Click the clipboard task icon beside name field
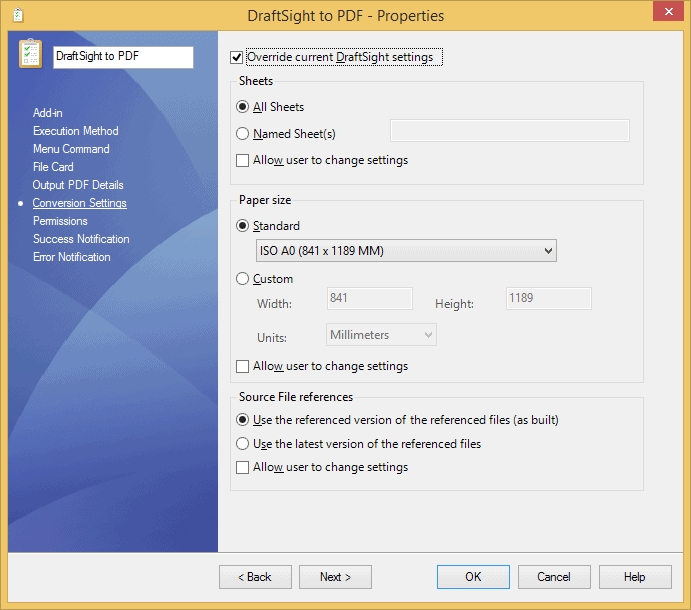The height and width of the screenshot is (610, 691). click(x=30, y=53)
